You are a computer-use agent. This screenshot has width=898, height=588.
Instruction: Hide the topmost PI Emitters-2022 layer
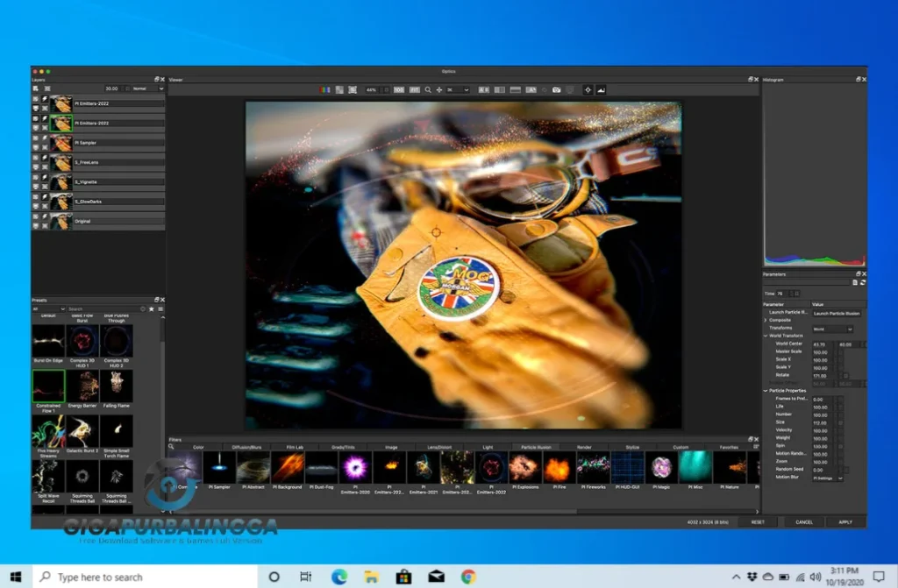pyautogui.click(x=37, y=99)
